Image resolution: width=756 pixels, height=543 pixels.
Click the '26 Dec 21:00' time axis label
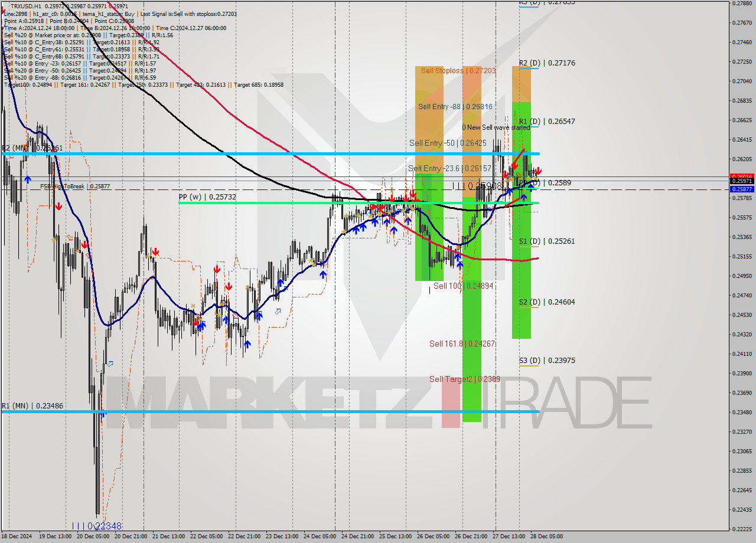coord(470,537)
